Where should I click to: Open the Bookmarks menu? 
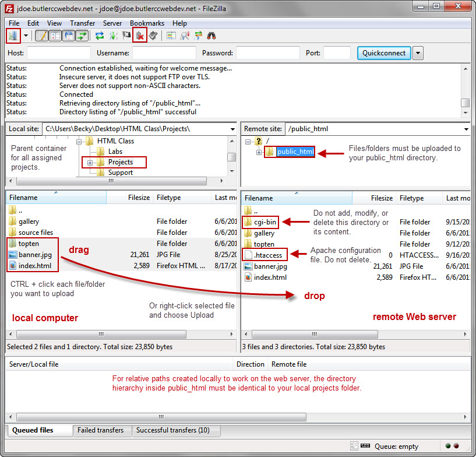tap(147, 23)
